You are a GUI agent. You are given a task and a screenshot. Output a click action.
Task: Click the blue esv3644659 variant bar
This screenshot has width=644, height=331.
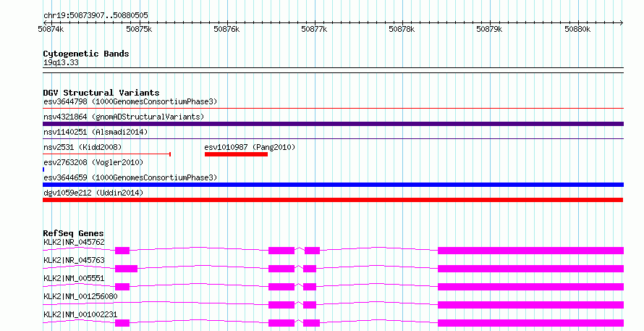[333, 185]
